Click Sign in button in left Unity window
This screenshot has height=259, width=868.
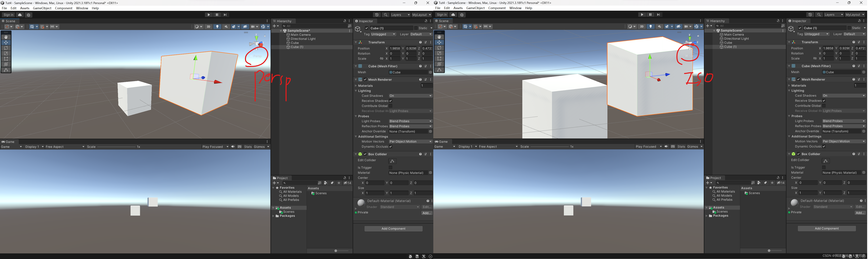pyautogui.click(x=8, y=15)
